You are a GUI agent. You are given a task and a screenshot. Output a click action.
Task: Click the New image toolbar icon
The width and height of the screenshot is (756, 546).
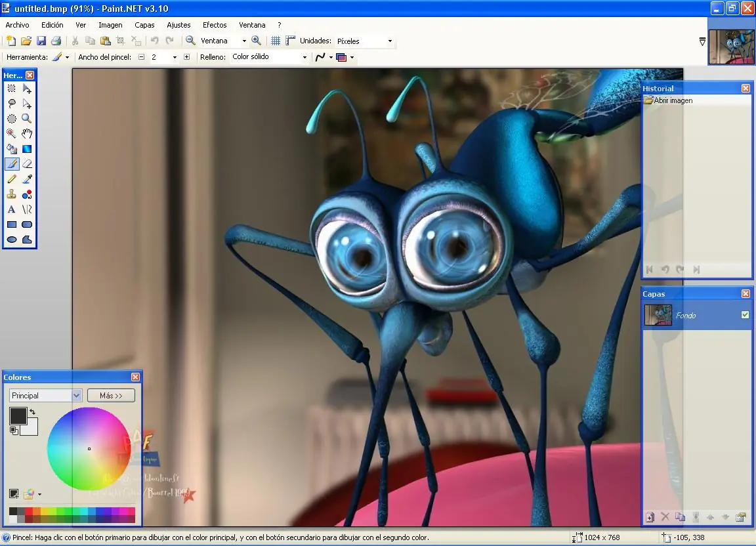pyautogui.click(x=11, y=41)
